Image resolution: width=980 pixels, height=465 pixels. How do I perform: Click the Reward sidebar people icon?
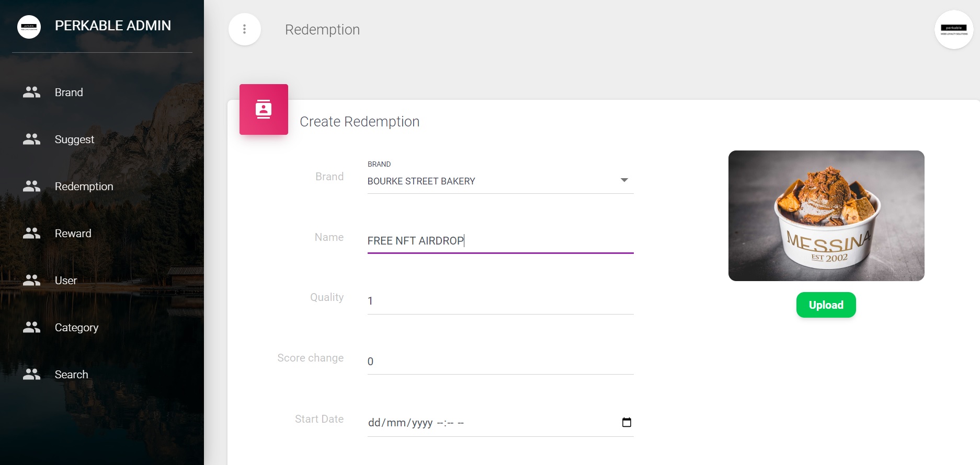coord(31,234)
